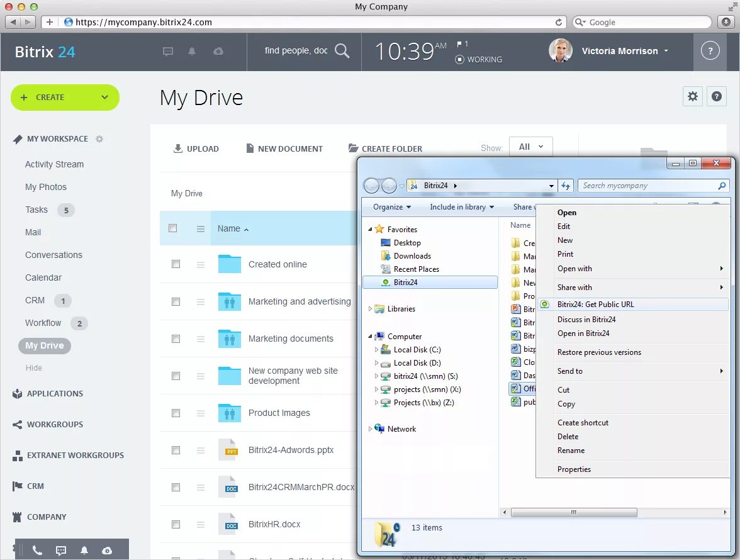This screenshot has width=740, height=560.
Task: Open Tasks in sidebar
Action: [x=36, y=210]
